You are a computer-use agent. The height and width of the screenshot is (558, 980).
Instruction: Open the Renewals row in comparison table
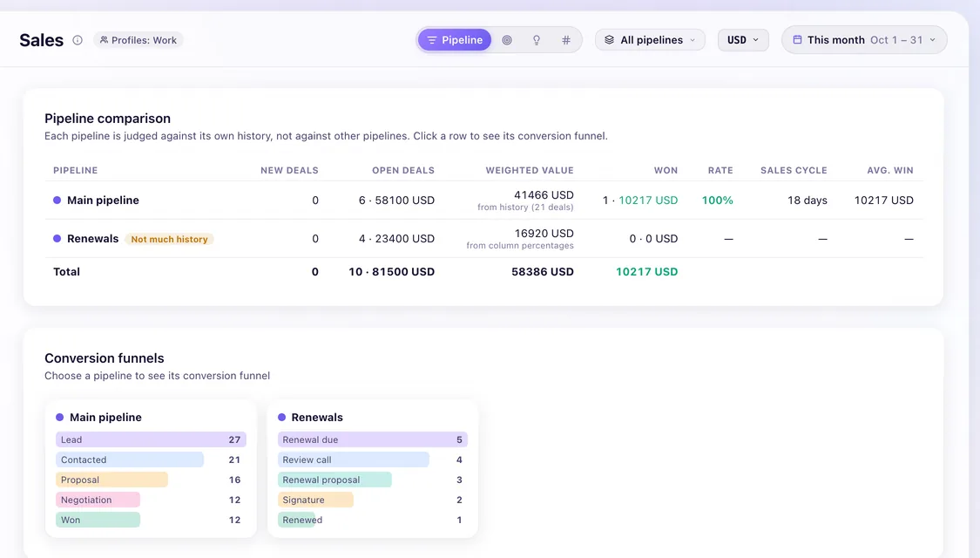(x=483, y=238)
